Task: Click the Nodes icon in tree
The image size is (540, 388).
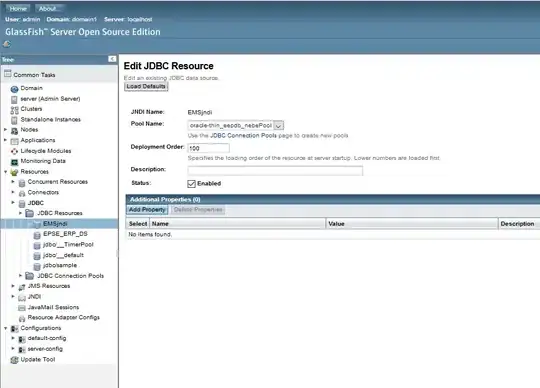Action: point(14,131)
